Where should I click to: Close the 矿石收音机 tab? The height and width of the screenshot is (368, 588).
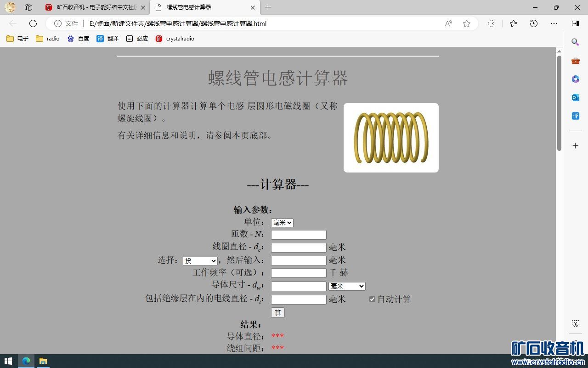(x=143, y=7)
